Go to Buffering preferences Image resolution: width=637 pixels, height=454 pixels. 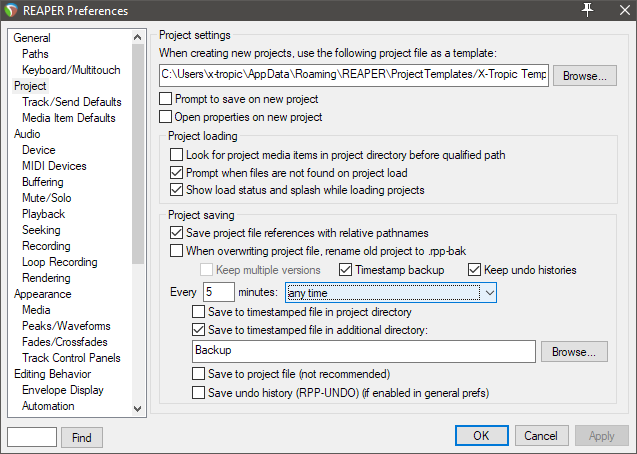(43, 182)
